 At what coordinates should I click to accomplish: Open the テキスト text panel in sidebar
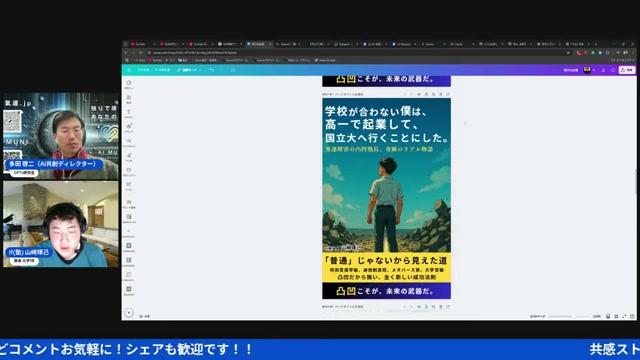[x=129, y=113]
